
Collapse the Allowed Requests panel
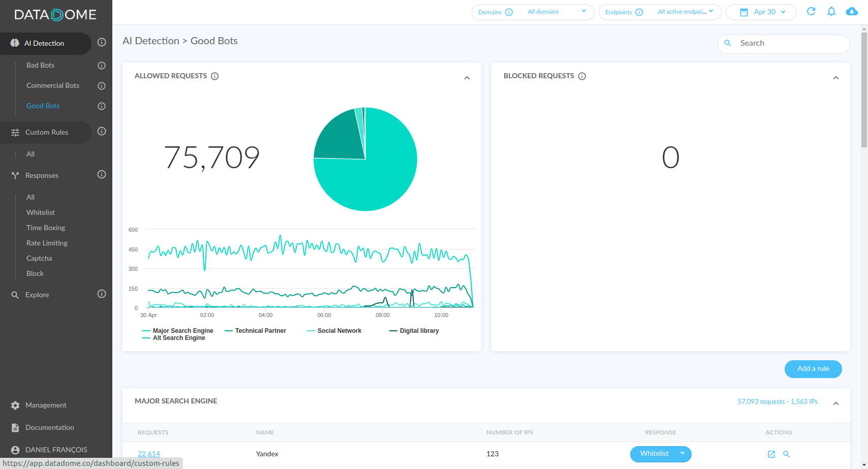(467, 78)
